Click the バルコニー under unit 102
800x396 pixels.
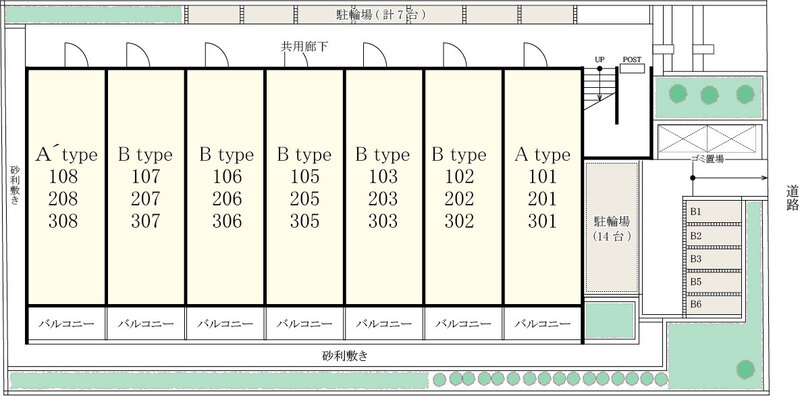463,324
